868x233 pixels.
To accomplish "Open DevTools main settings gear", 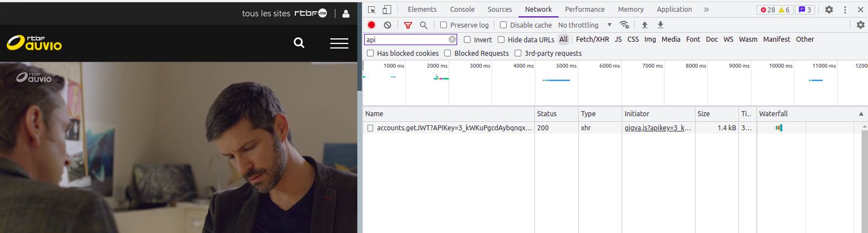I will 829,10.
